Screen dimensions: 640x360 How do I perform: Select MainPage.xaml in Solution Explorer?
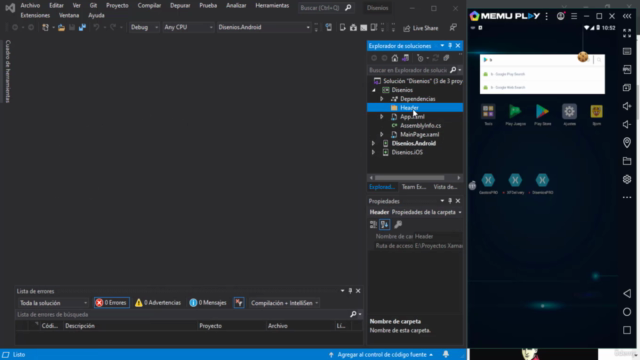click(x=420, y=134)
